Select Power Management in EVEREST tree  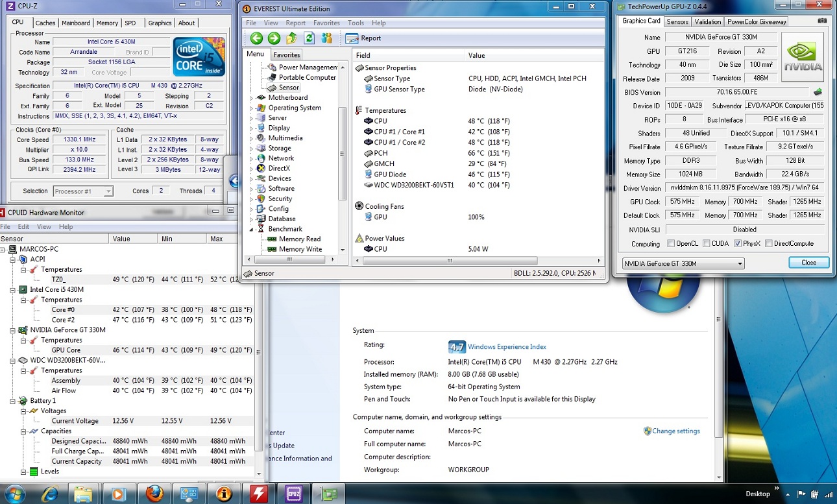click(302, 67)
